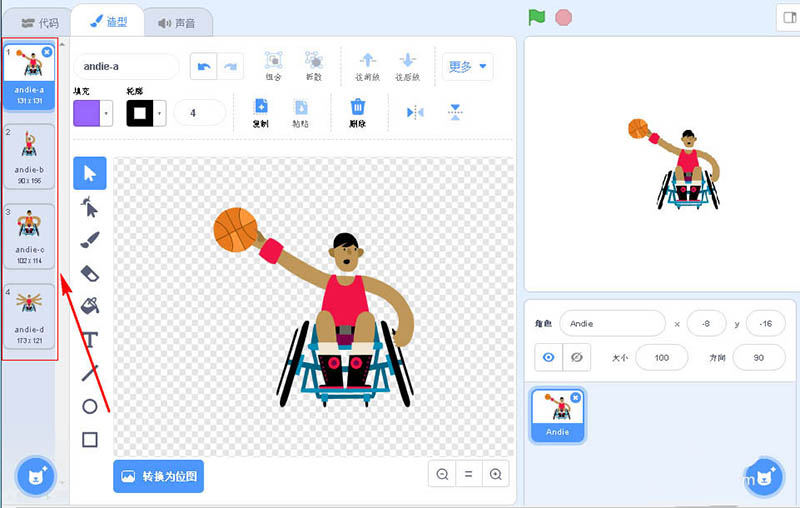Select the andie-b costume thumbnail

[x=30, y=157]
